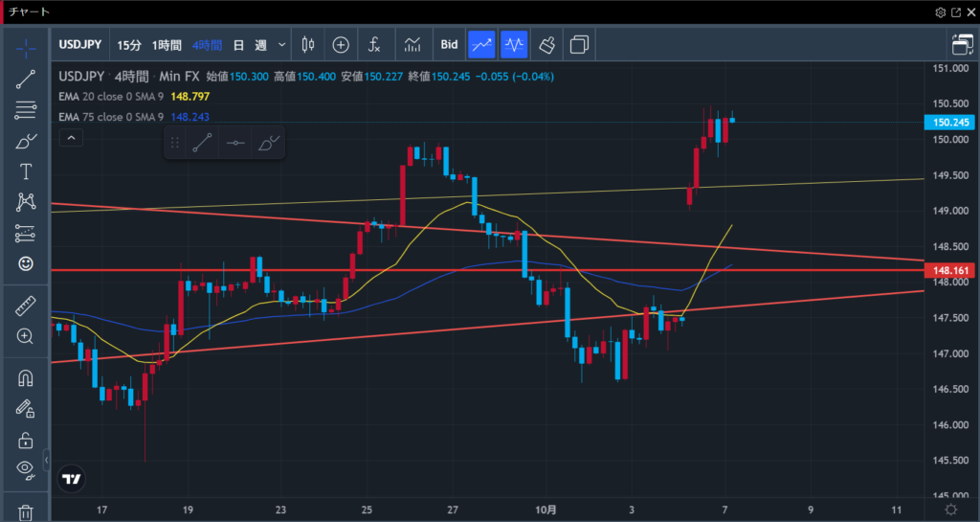The width and height of the screenshot is (980, 522).
Task: Collapse the indicator legend arrow
Action: (x=69, y=139)
